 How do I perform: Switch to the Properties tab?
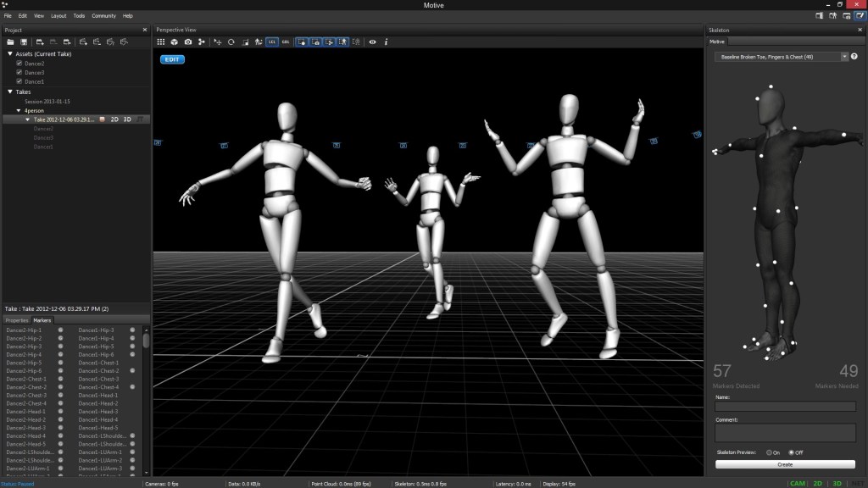[17, 320]
